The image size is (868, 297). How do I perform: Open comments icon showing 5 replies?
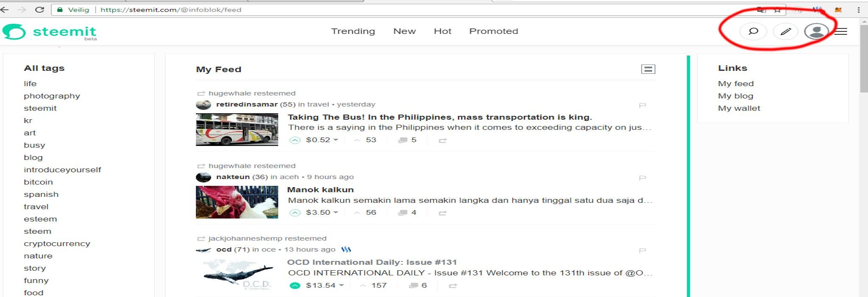click(403, 140)
